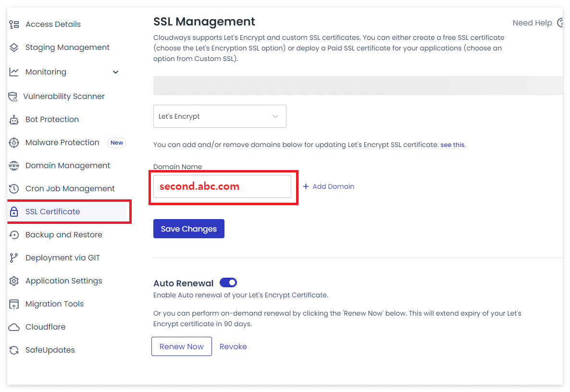Select SSL Certificate menu item
The image size is (570, 392).
pos(53,211)
